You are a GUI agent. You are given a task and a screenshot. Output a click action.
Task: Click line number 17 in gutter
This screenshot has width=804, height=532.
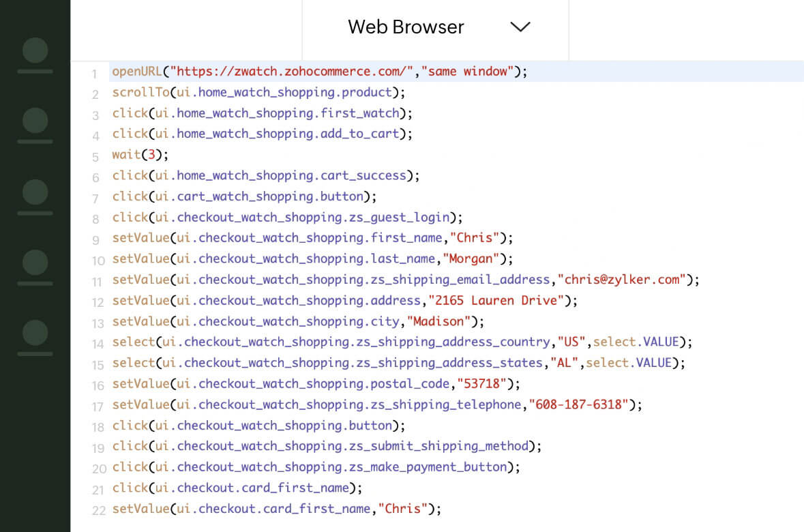[98, 407]
